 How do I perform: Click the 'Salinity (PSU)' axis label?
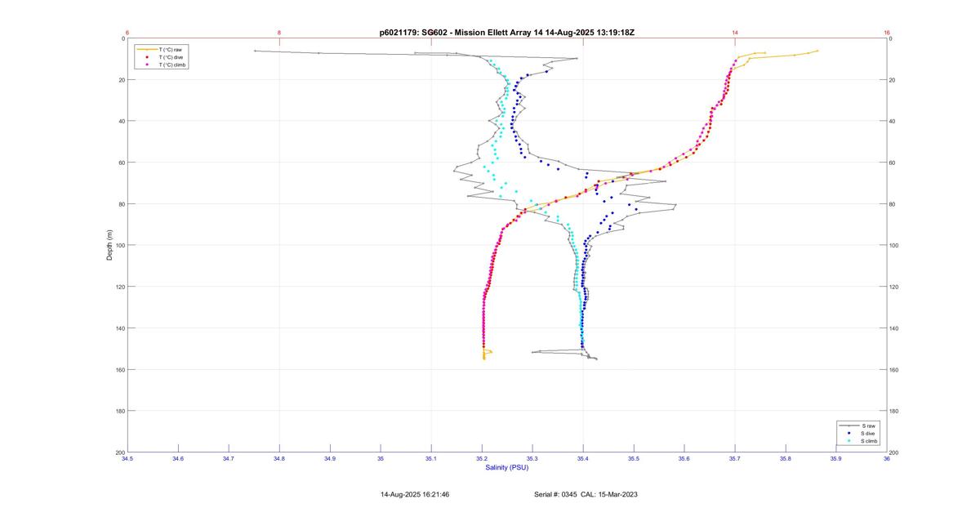507,467
